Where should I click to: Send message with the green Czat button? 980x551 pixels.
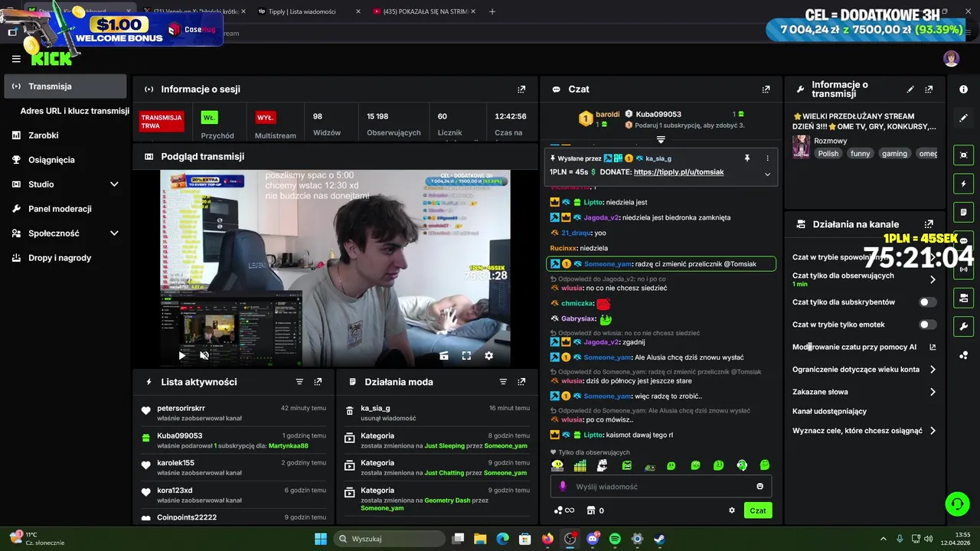758,510
